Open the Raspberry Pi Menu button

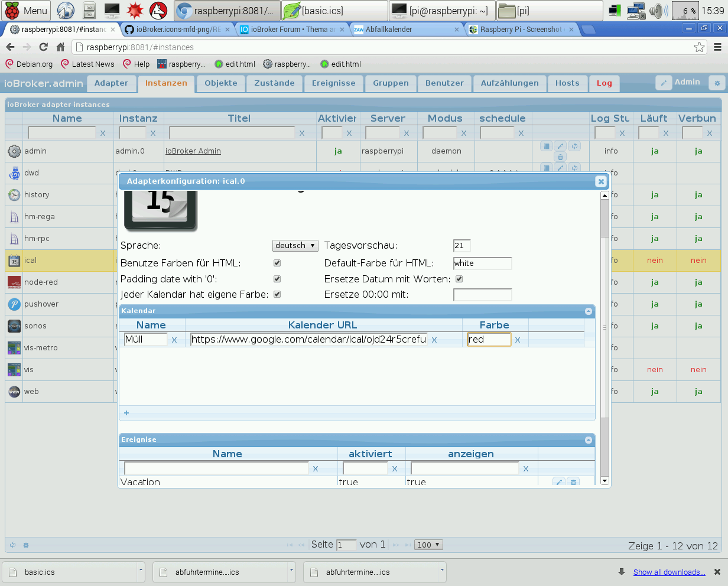coord(27,11)
